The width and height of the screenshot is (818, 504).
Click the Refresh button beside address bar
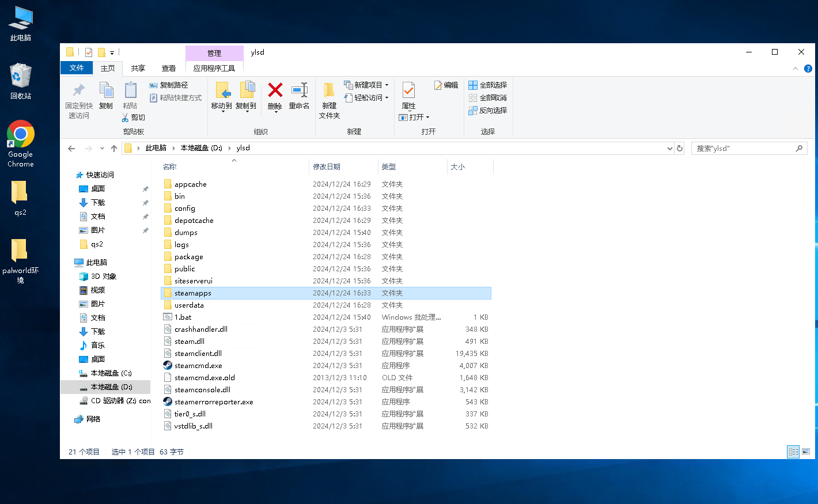pyautogui.click(x=680, y=148)
